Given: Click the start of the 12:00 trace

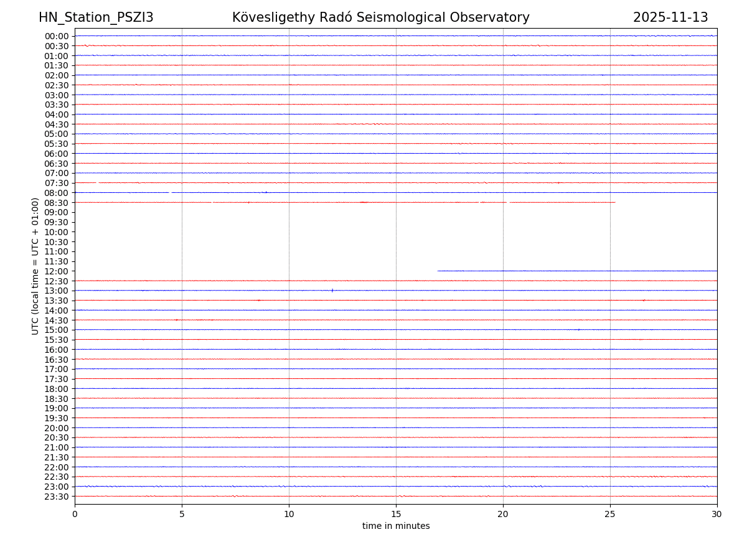Looking at the screenshot, I should click(438, 271).
